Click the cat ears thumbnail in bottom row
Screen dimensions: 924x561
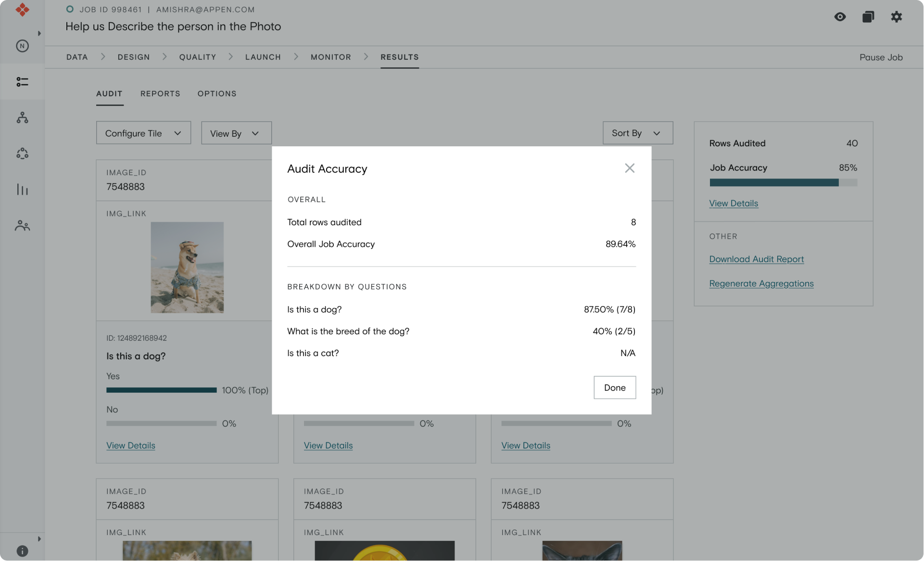582,550
